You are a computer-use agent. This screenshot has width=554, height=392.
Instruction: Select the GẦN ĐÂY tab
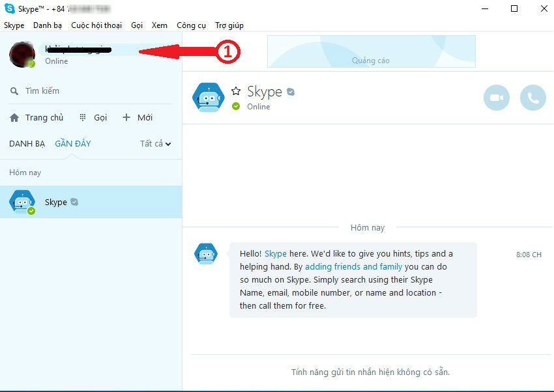[x=72, y=143]
